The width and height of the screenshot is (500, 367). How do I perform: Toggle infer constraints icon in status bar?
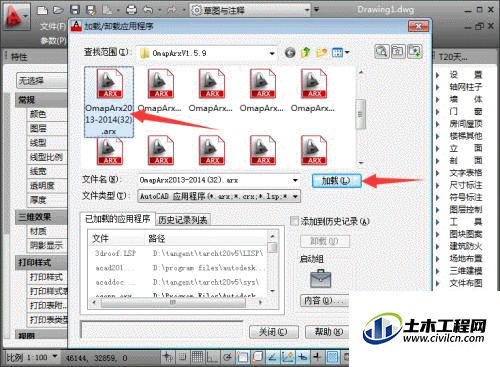[168, 357]
